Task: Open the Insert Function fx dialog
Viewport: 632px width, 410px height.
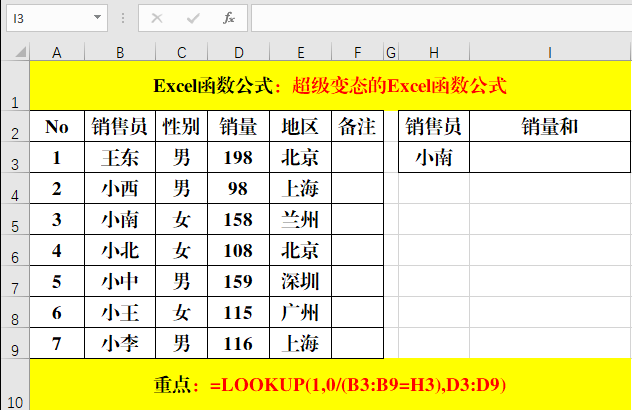Action: (x=229, y=18)
